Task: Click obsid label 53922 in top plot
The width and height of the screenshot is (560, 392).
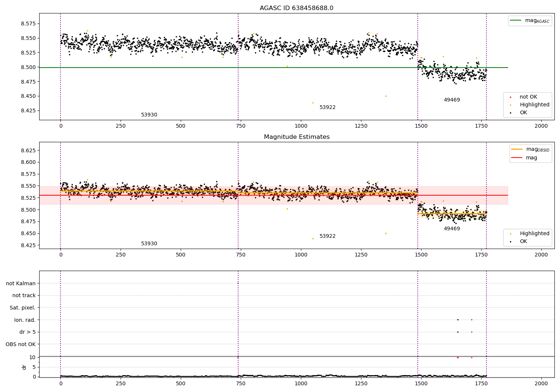Action: click(327, 108)
